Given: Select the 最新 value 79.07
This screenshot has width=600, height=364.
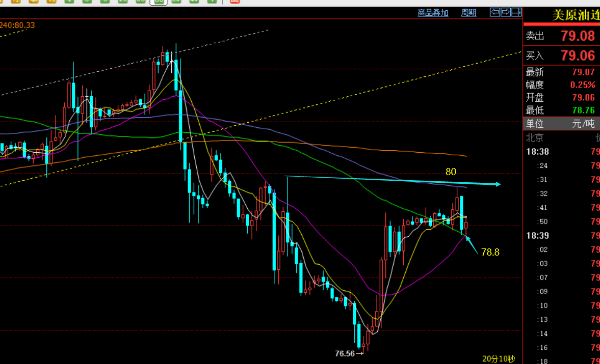Looking at the screenshot, I should [x=584, y=72].
